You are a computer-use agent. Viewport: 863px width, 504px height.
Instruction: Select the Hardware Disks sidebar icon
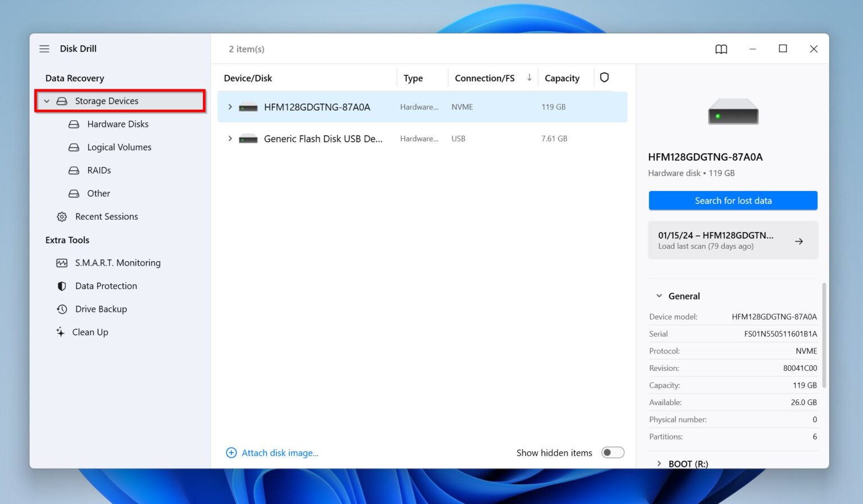click(x=74, y=124)
